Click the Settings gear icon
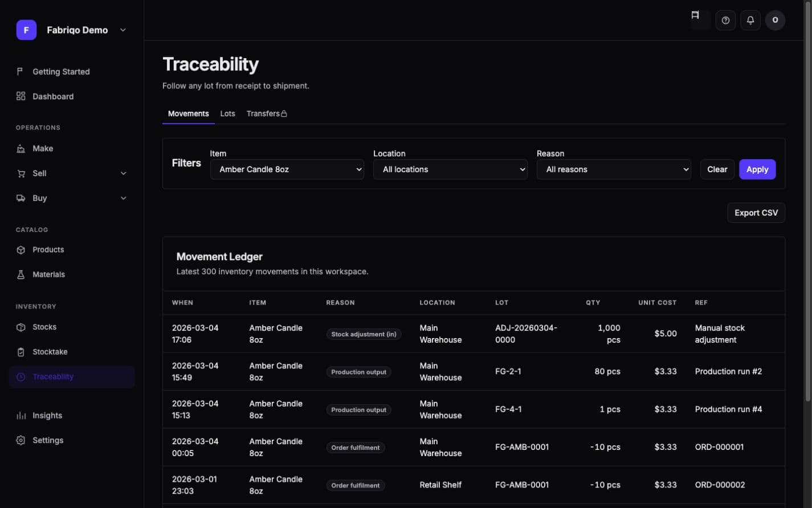The image size is (812, 508). point(21,440)
